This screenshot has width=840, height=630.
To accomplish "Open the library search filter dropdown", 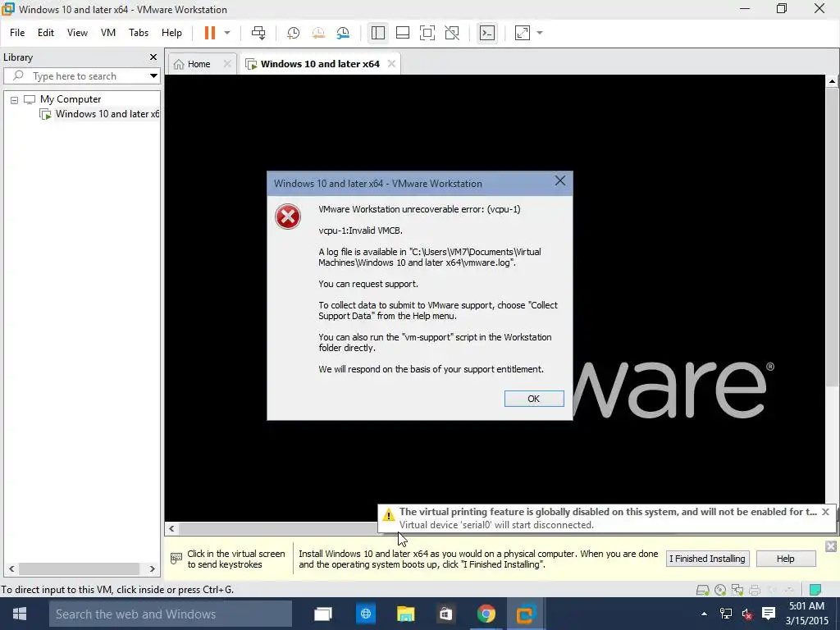I will click(x=153, y=76).
